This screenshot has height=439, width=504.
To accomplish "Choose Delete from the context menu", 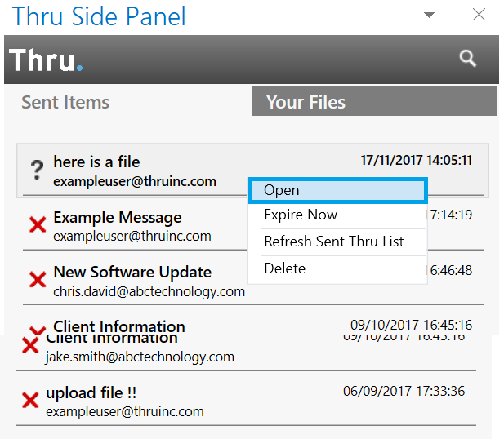I will [x=284, y=268].
